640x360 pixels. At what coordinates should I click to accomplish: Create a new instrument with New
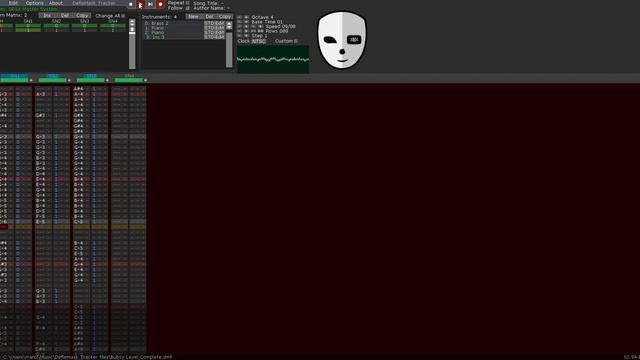(x=193, y=17)
